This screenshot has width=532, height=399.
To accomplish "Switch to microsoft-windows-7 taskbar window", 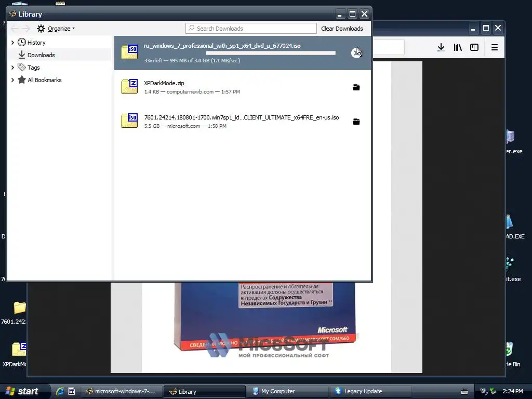I will [121, 391].
